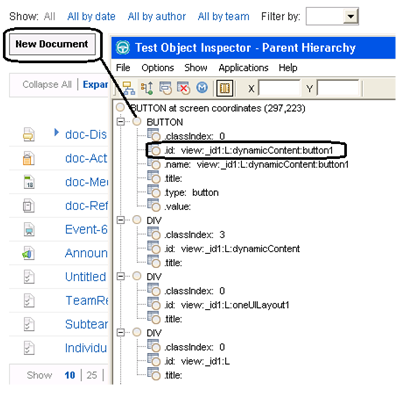Screen dimensions: 400x400
Task: Collapse the DIV node containing oneUILayout1 id
Action: click(x=121, y=276)
